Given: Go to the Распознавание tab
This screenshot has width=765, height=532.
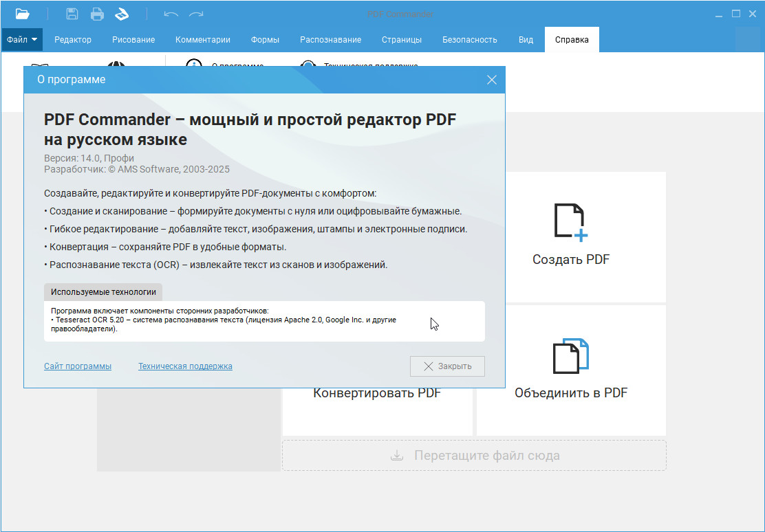Looking at the screenshot, I should [330, 39].
